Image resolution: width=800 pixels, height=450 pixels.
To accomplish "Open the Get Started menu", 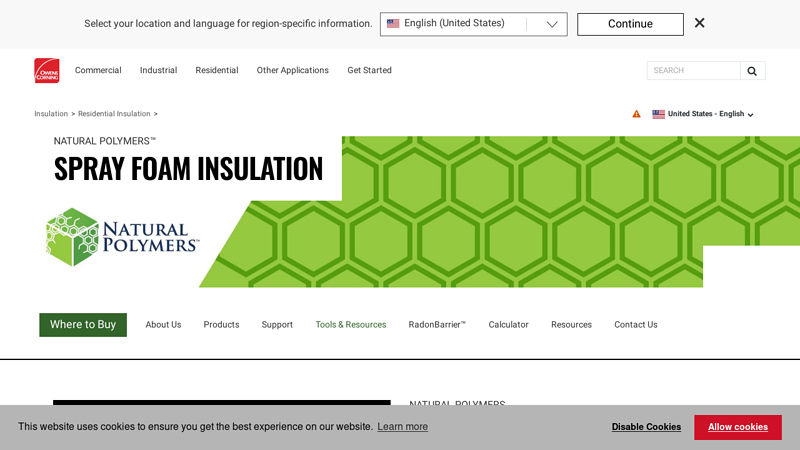I will pyautogui.click(x=369, y=70).
